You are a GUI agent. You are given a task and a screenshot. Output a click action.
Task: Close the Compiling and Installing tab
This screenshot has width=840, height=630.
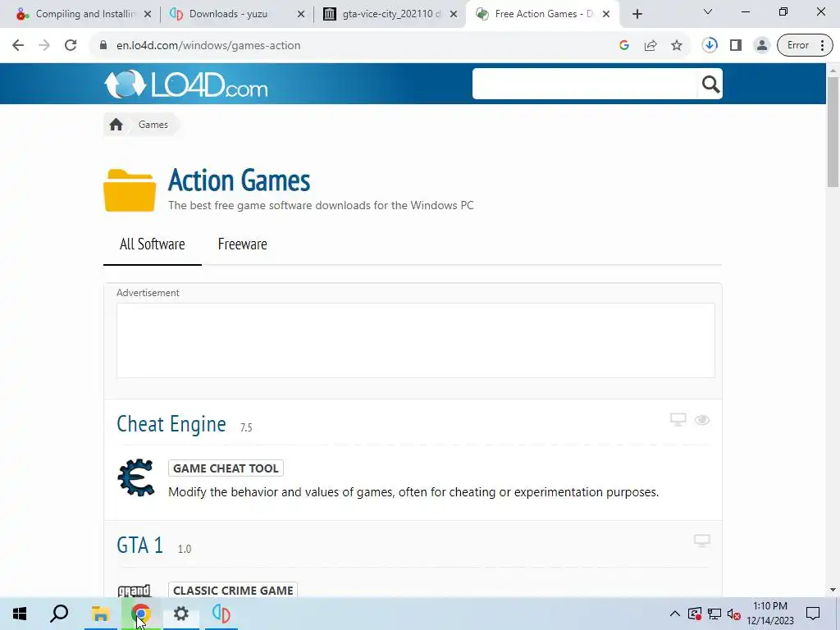148,14
